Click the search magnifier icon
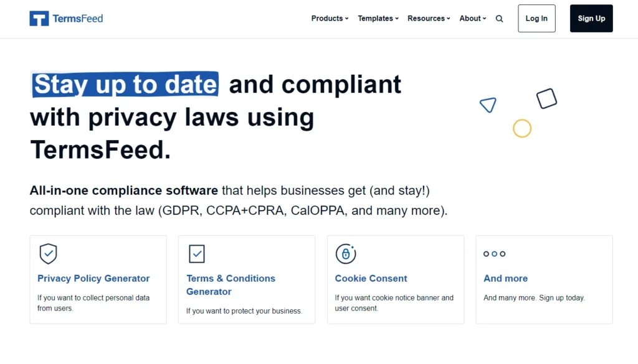This screenshot has height=364, width=638. point(499,19)
